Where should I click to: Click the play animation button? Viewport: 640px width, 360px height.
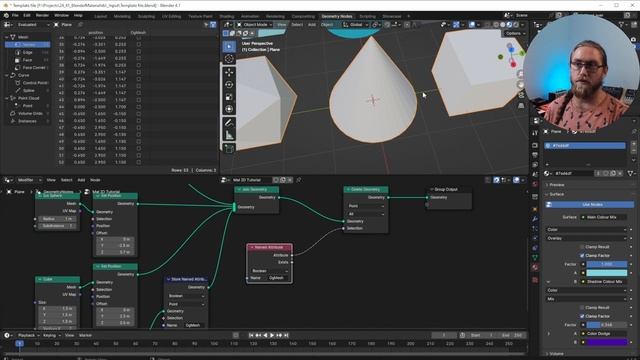coord(272,336)
